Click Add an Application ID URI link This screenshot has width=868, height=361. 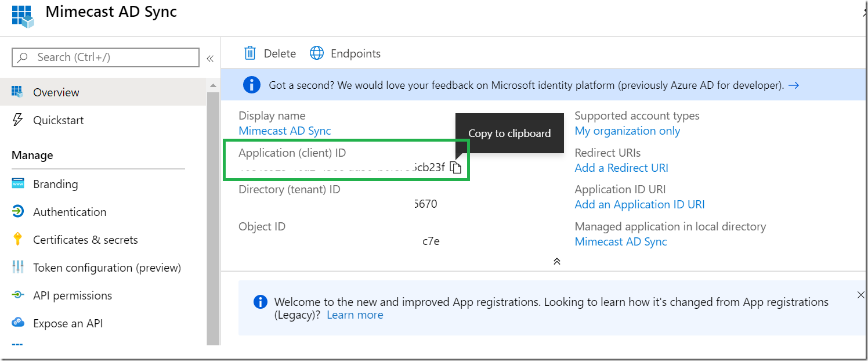coord(639,204)
